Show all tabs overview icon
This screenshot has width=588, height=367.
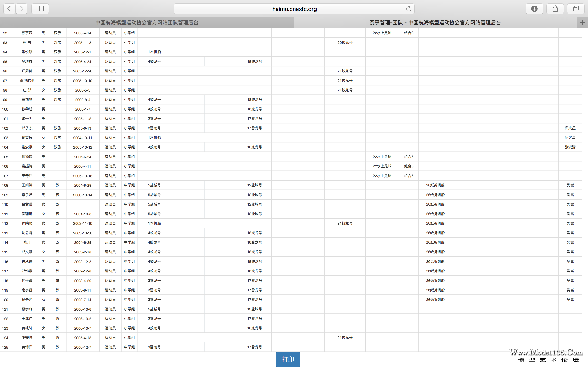576,9
